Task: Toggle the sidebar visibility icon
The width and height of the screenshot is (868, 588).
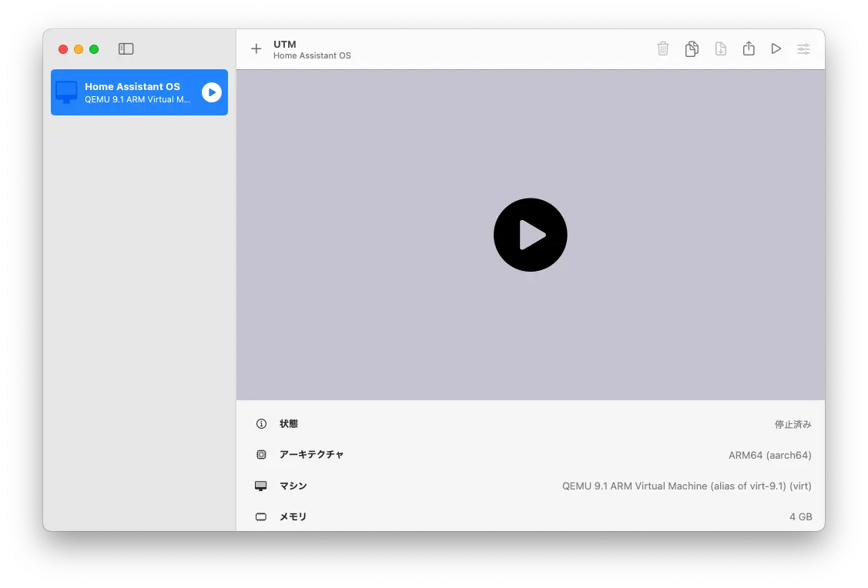Action: [126, 48]
